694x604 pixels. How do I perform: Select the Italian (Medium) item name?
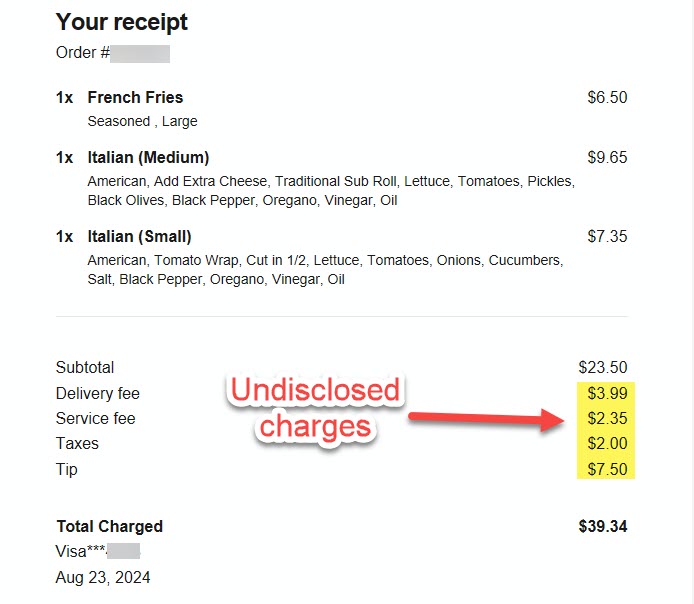148,157
